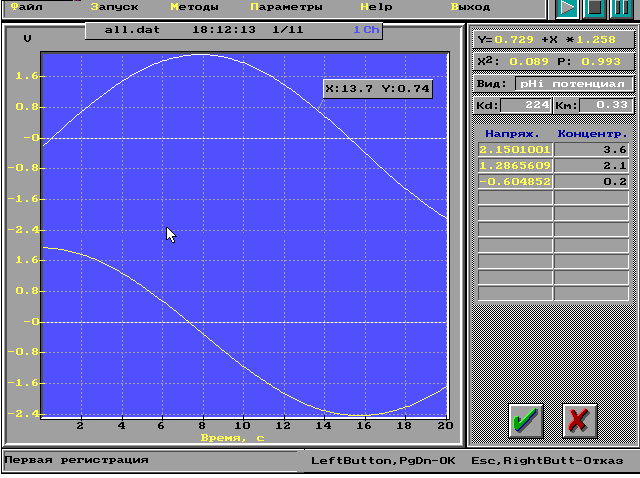Open the Файл menu
The image size is (640, 478).
tap(26, 7)
